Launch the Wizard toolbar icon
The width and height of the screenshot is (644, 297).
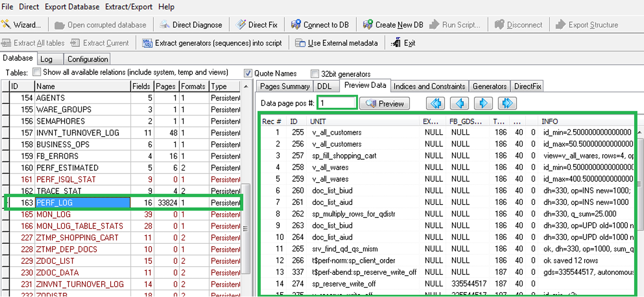tap(7, 25)
